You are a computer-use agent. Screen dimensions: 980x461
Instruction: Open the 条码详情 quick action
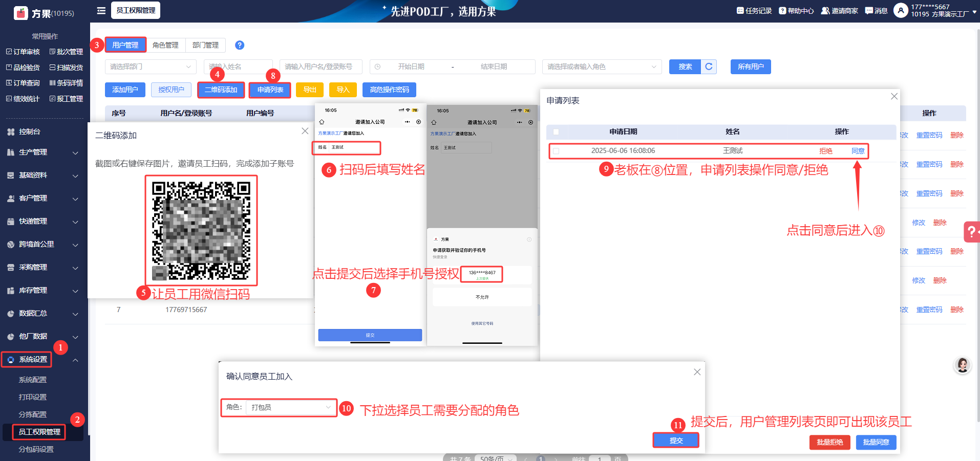tap(66, 83)
